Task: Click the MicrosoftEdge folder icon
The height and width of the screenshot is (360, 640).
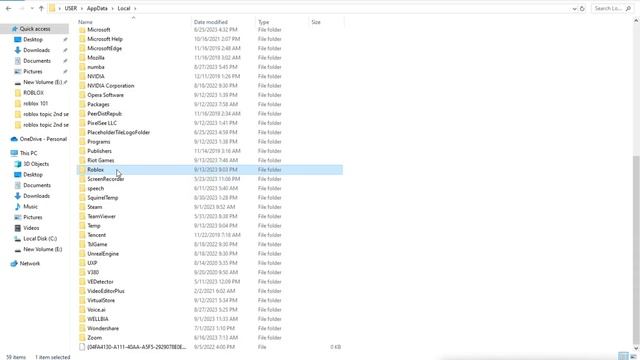Action: [x=82, y=49]
